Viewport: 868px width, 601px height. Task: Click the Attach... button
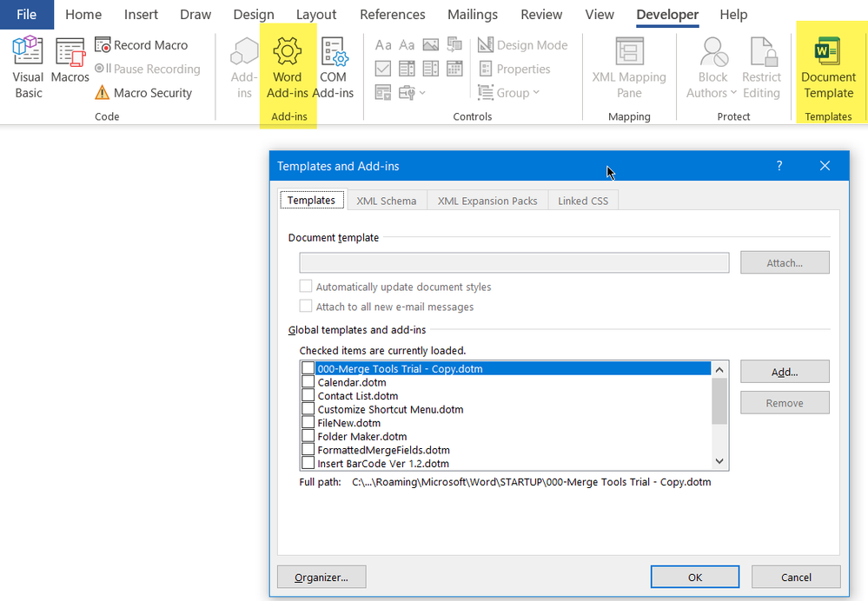point(785,263)
